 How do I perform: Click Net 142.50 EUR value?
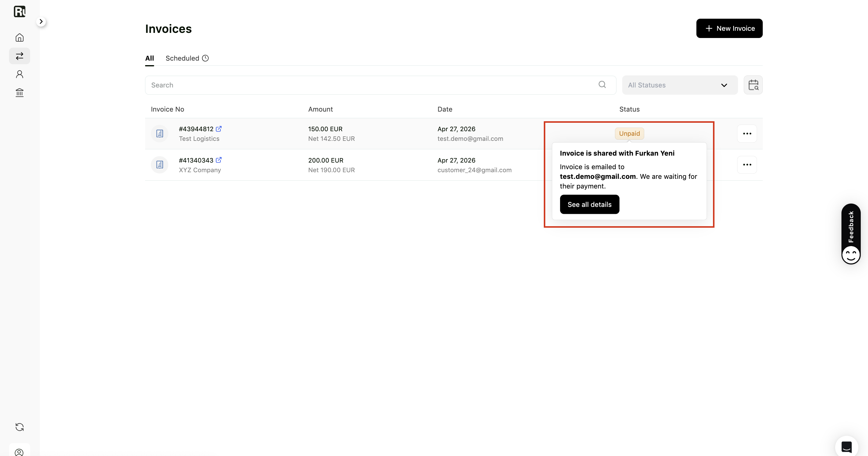pyautogui.click(x=331, y=138)
